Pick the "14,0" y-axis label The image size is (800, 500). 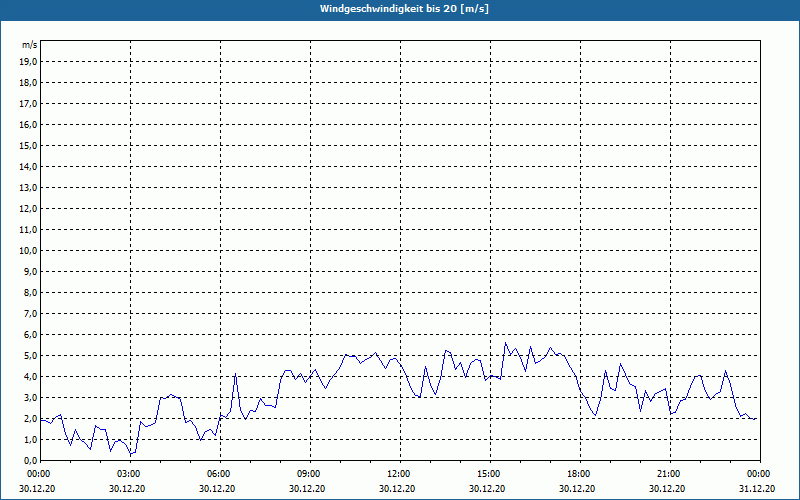pos(28,166)
